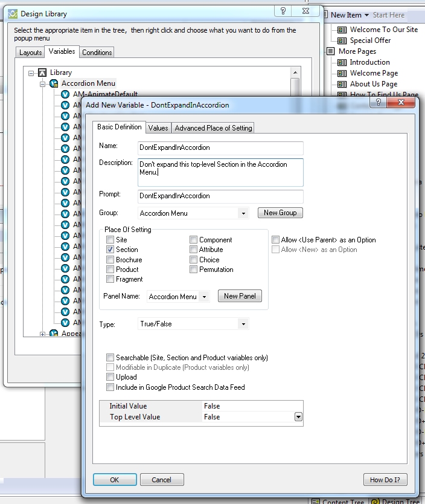
Task: Open the Advanced Place of Setting tab
Action: [213, 128]
